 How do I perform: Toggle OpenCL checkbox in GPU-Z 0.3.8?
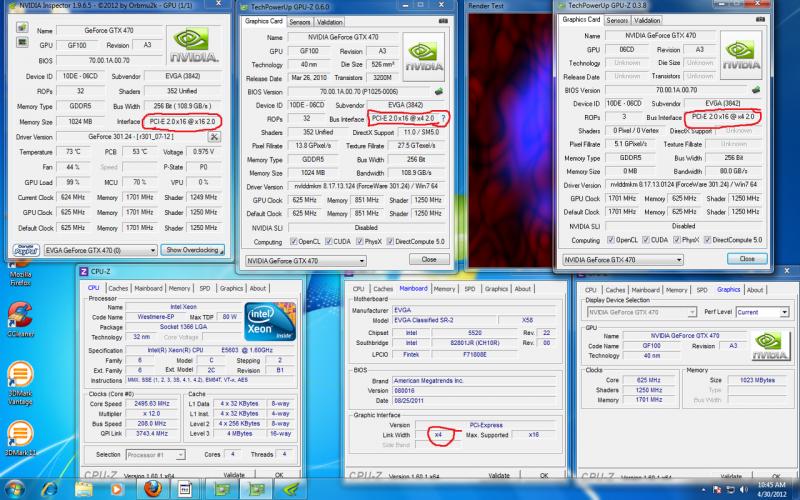(611, 239)
